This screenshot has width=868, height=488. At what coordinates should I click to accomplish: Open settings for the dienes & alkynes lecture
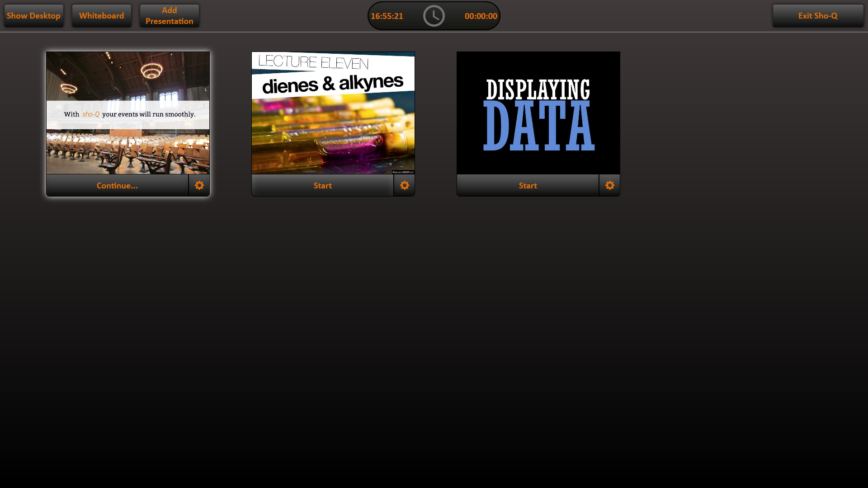tap(404, 185)
